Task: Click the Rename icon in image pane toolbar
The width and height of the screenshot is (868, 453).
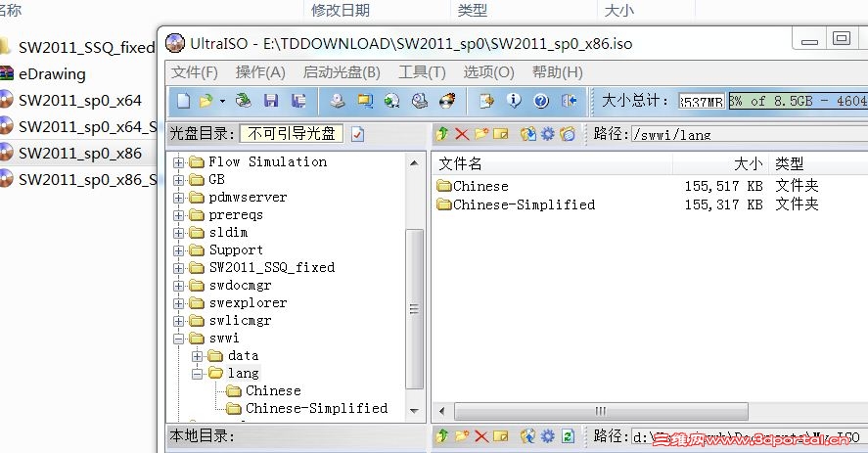Action: [x=500, y=134]
